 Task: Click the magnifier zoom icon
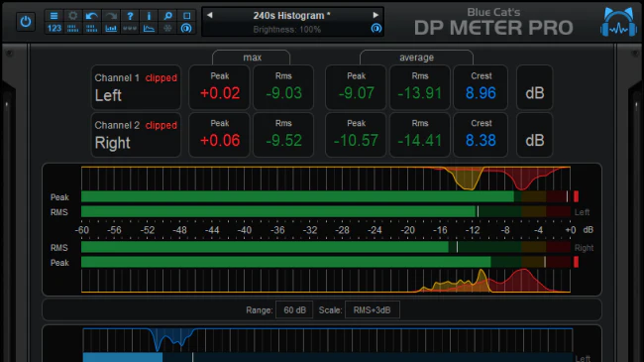click(x=167, y=16)
